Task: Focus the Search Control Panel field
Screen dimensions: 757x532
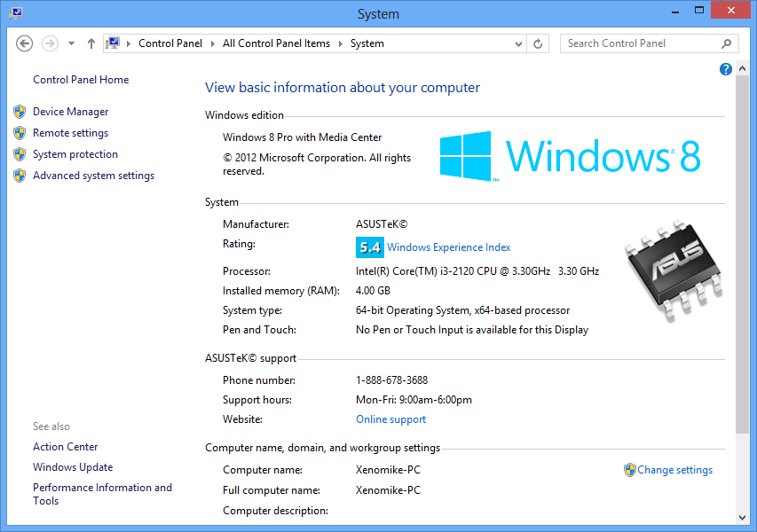Action: point(650,43)
